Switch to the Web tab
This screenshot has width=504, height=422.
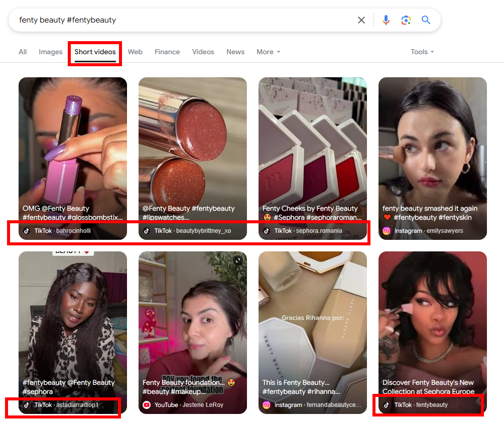135,52
